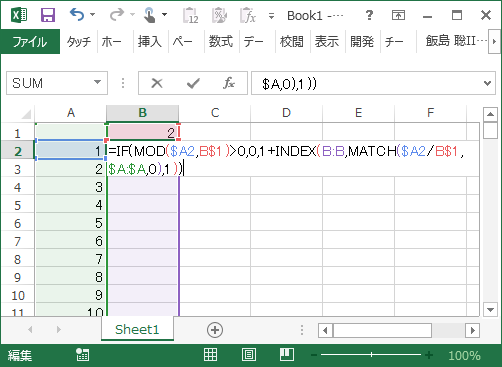Customize the Quick Access Toolbar dropdown
502x367 pixels.
271,16
